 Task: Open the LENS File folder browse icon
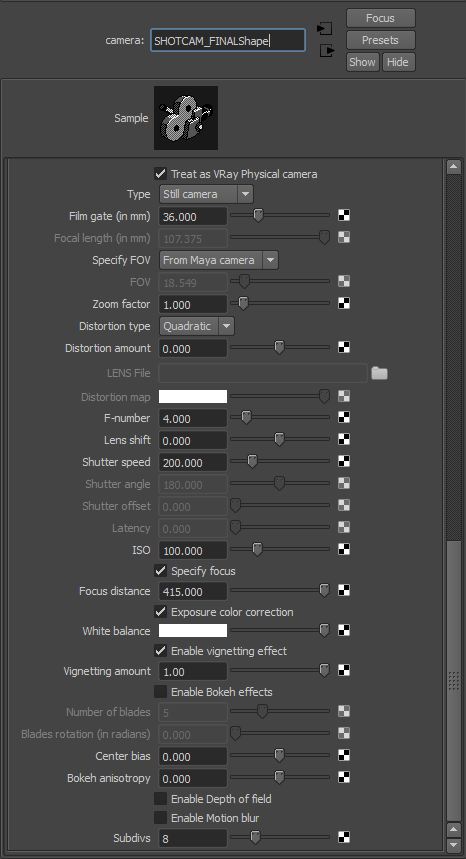tap(379, 374)
